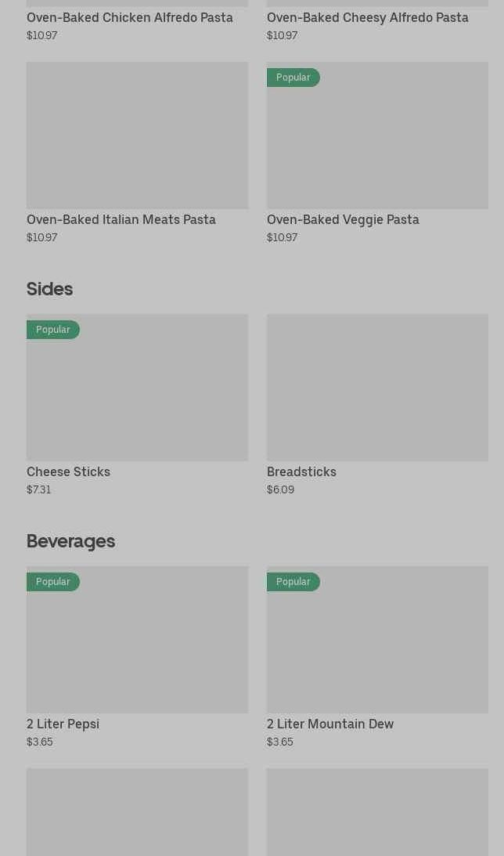Click the $6.09 Breadsticks price
The height and width of the screenshot is (856, 504).
tap(280, 489)
